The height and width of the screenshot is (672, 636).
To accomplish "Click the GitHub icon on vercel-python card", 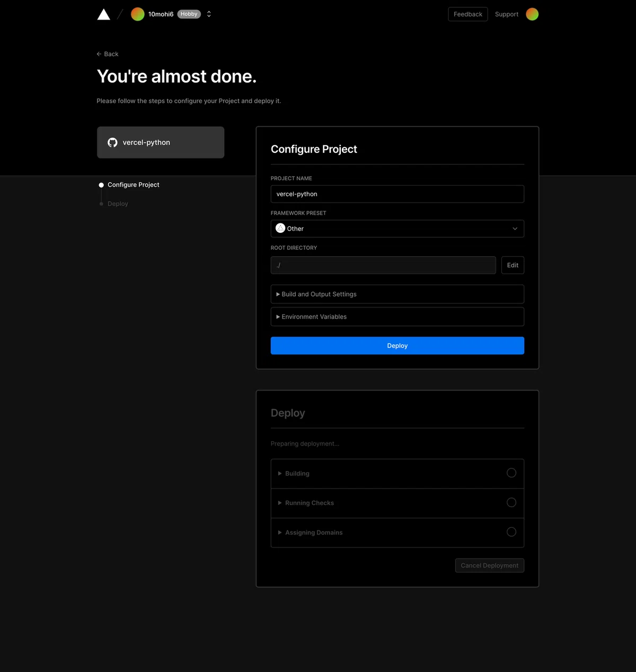I will pyautogui.click(x=112, y=142).
